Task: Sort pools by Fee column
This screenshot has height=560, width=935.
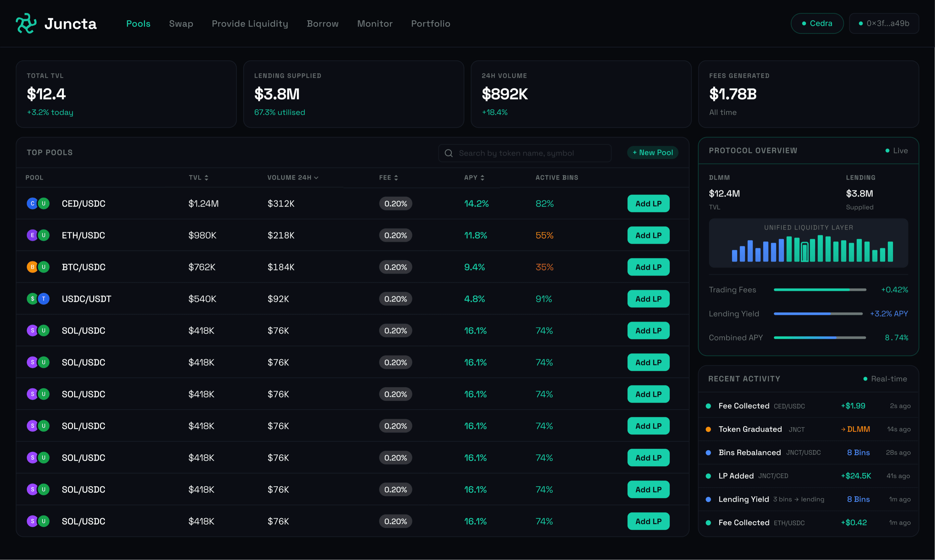Action: click(388, 178)
